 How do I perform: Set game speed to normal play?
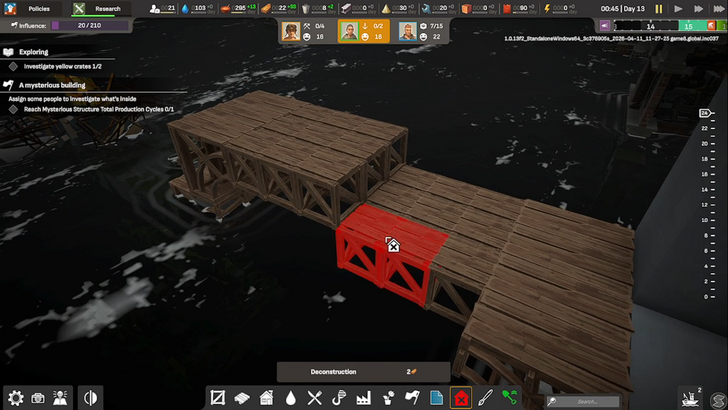point(678,9)
